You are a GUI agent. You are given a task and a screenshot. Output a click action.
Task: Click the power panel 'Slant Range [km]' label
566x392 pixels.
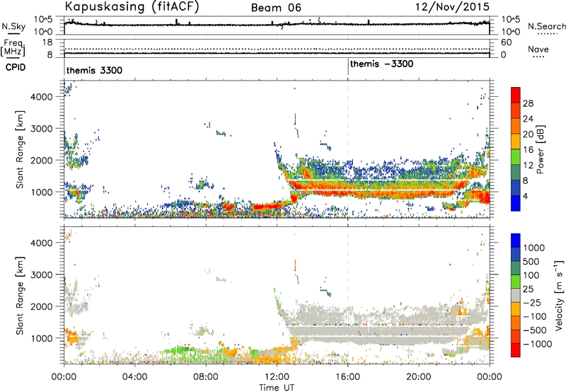tap(20, 149)
